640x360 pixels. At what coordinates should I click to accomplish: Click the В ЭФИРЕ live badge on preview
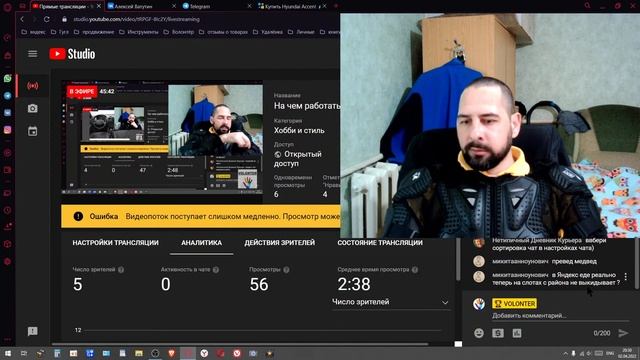82,91
